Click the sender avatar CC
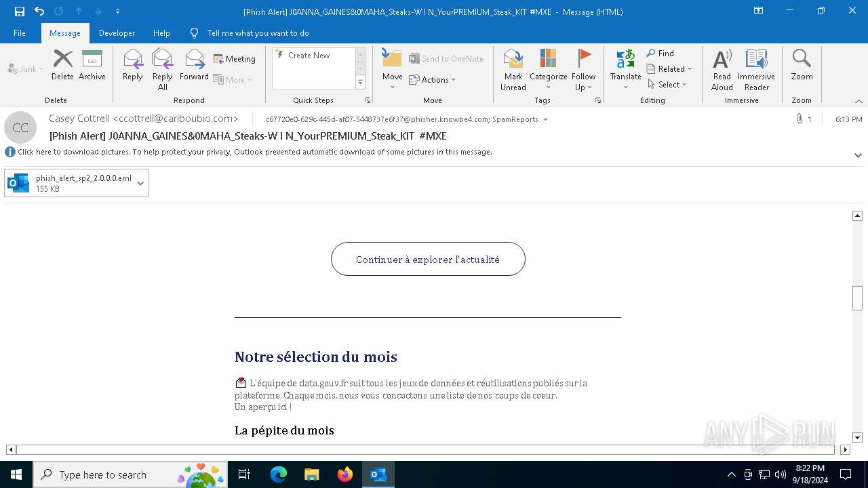 pyautogui.click(x=20, y=127)
